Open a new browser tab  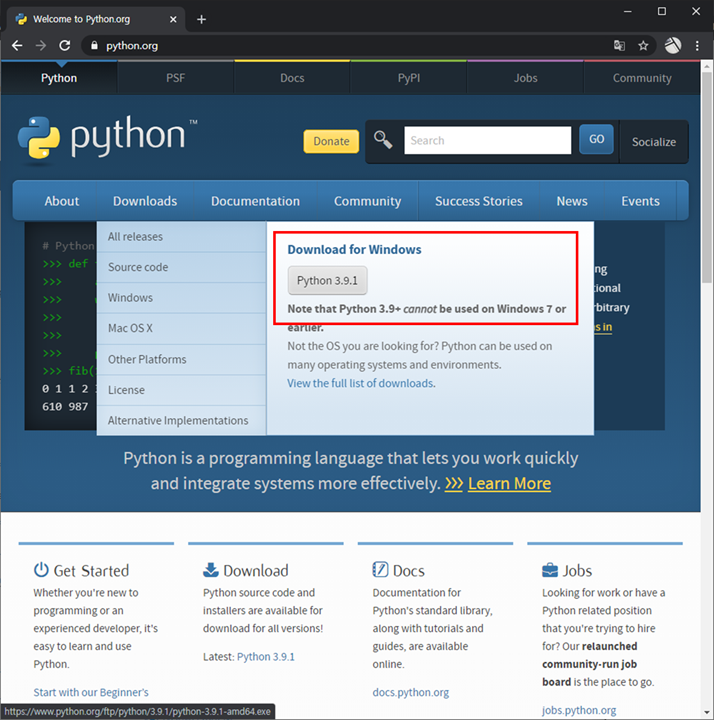(201, 19)
